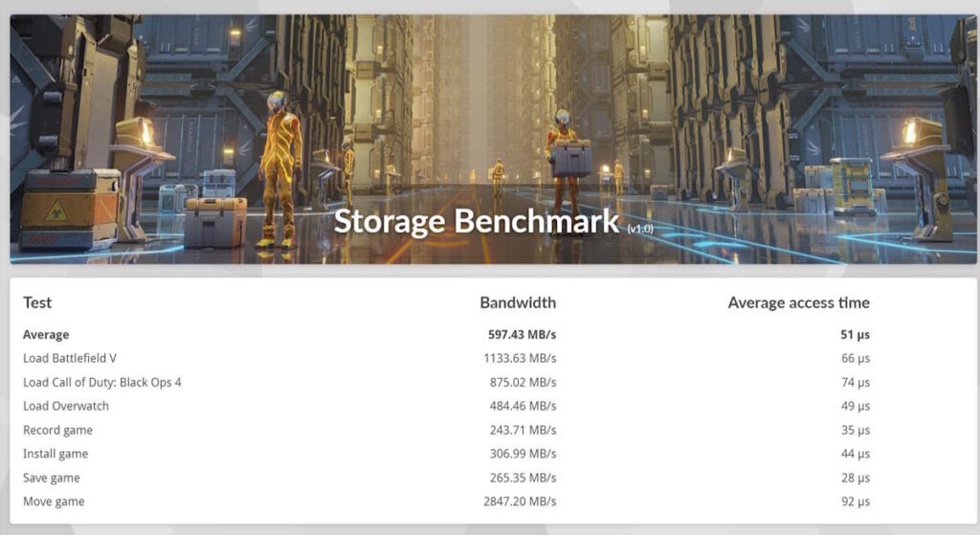Click the '74 µs' access time value
Screen dimensions: 980x535
pos(855,382)
